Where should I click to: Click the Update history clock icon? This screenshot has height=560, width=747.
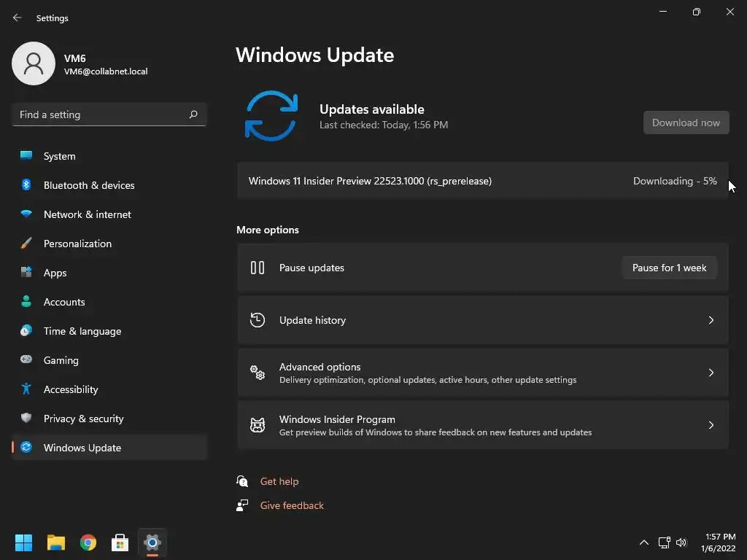coord(258,320)
